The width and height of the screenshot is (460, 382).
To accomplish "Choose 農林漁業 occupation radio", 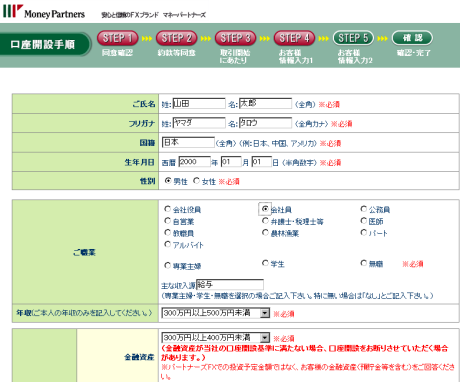I will point(265,232).
